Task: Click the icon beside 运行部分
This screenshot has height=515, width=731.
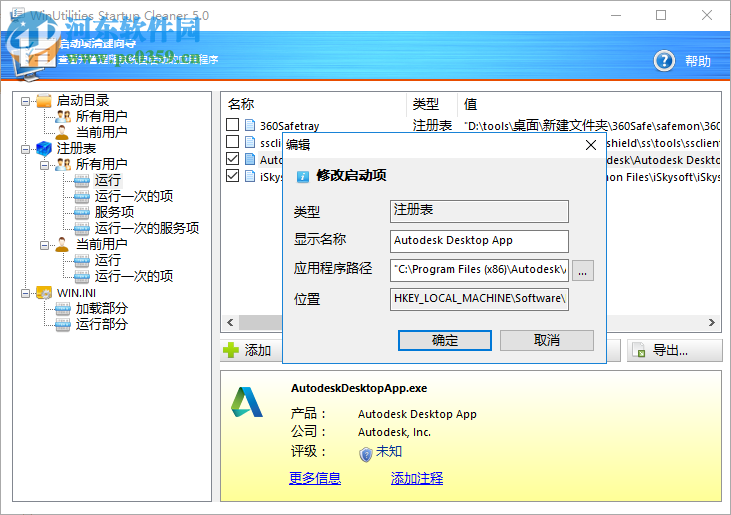Action: [62, 324]
